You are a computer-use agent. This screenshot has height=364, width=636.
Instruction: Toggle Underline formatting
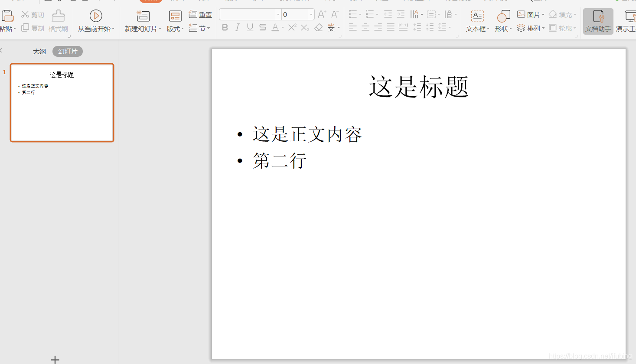250,28
